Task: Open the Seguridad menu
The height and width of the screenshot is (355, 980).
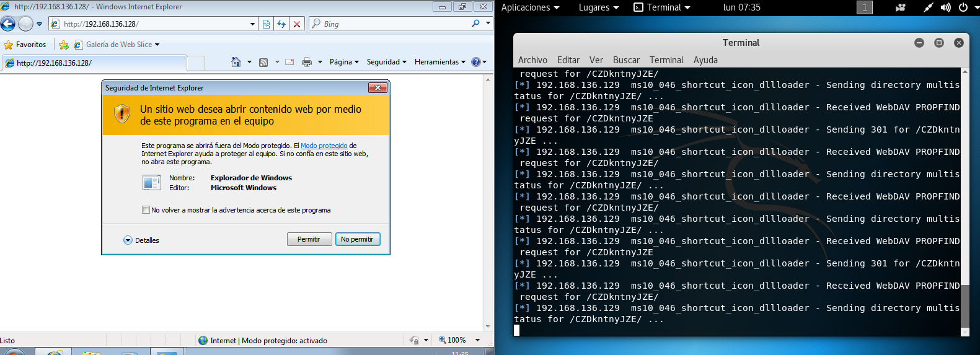Action: pos(386,62)
